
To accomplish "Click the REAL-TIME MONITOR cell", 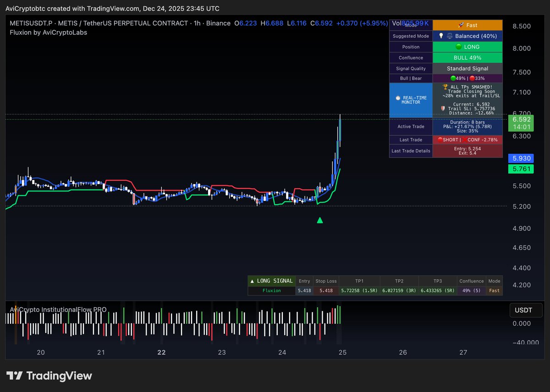I will pyautogui.click(x=411, y=100).
